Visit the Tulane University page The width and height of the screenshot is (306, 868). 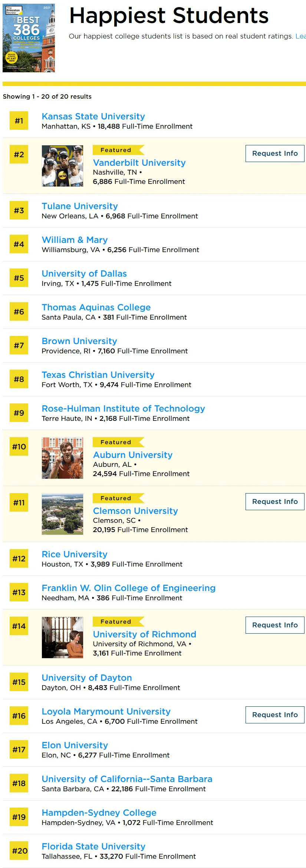80,206
